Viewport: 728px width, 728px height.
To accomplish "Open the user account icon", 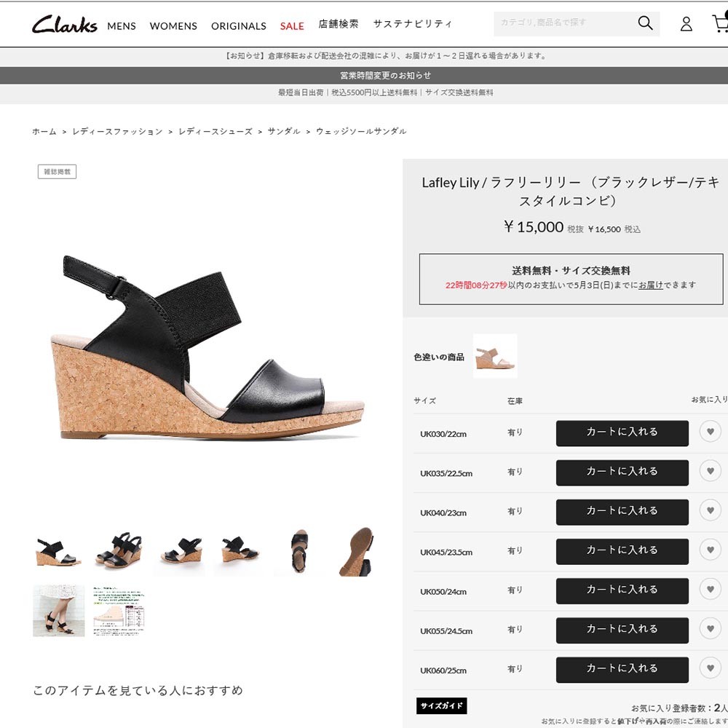I will click(x=687, y=24).
